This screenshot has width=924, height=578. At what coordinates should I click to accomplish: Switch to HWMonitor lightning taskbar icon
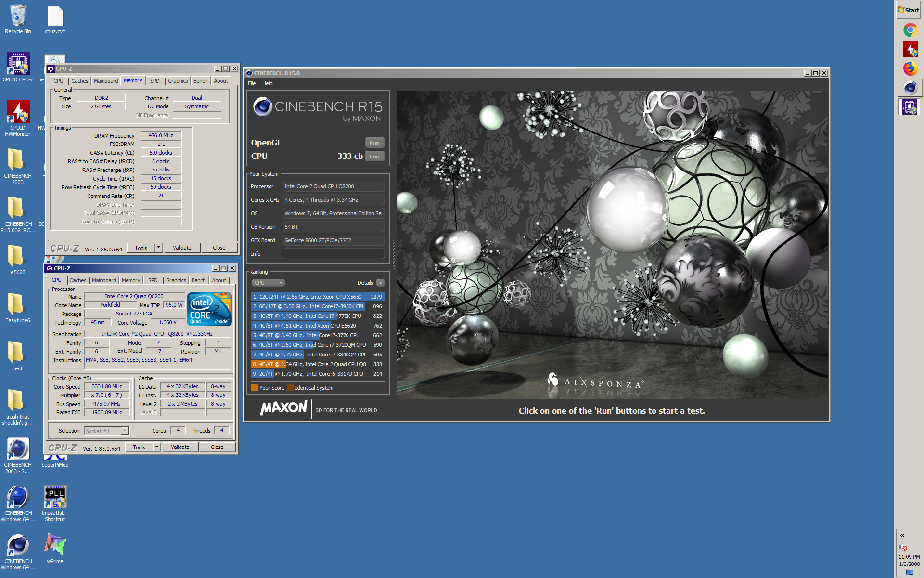(x=910, y=49)
